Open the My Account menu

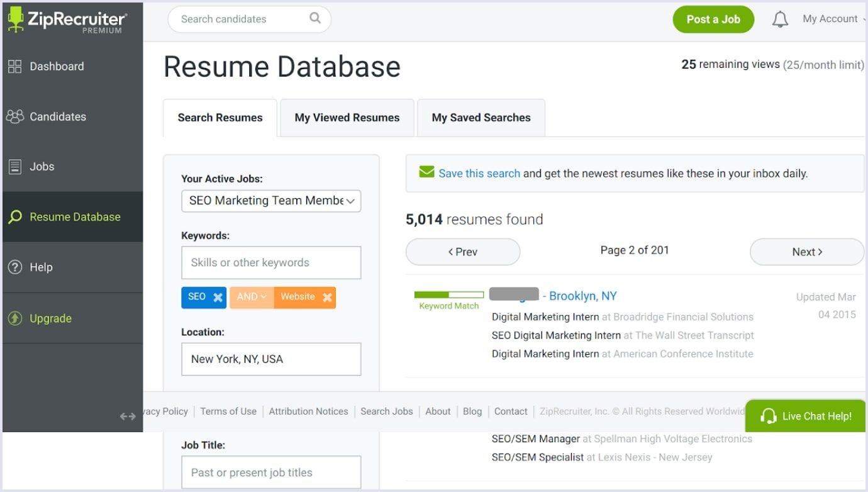[x=833, y=19]
